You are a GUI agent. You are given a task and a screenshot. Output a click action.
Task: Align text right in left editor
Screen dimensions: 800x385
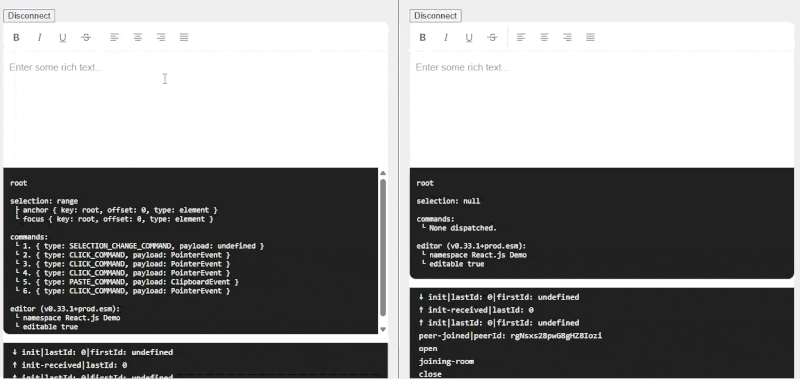click(161, 37)
